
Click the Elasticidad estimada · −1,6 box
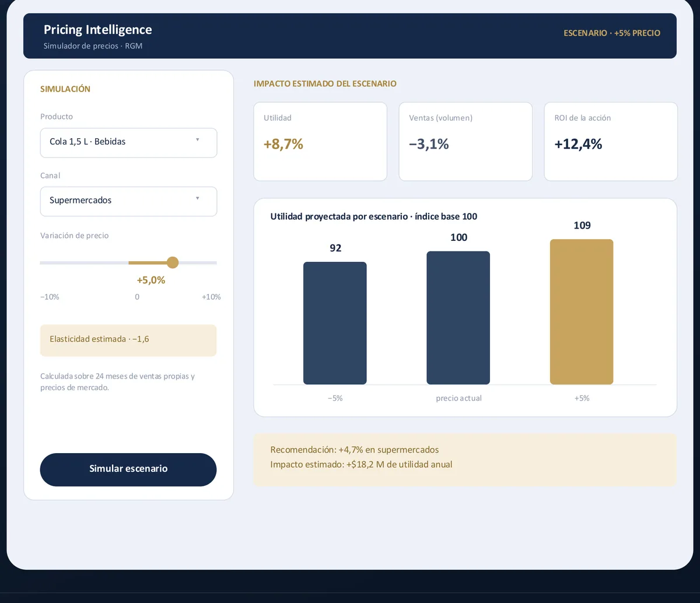[x=128, y=340]
